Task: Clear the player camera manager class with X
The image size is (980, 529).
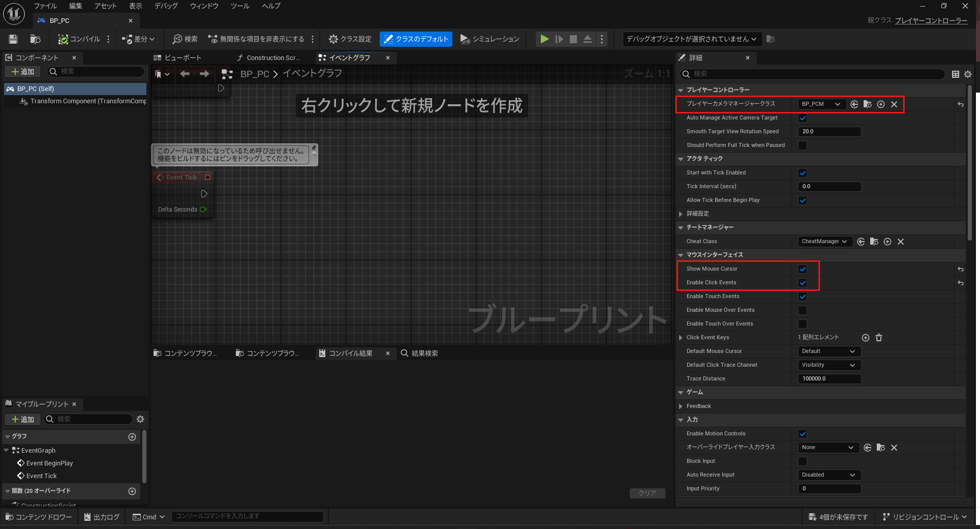Action: tap(894, 104)
